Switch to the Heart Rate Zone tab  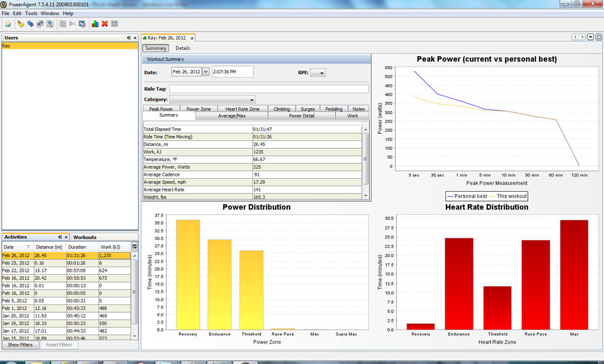(242, 109)
